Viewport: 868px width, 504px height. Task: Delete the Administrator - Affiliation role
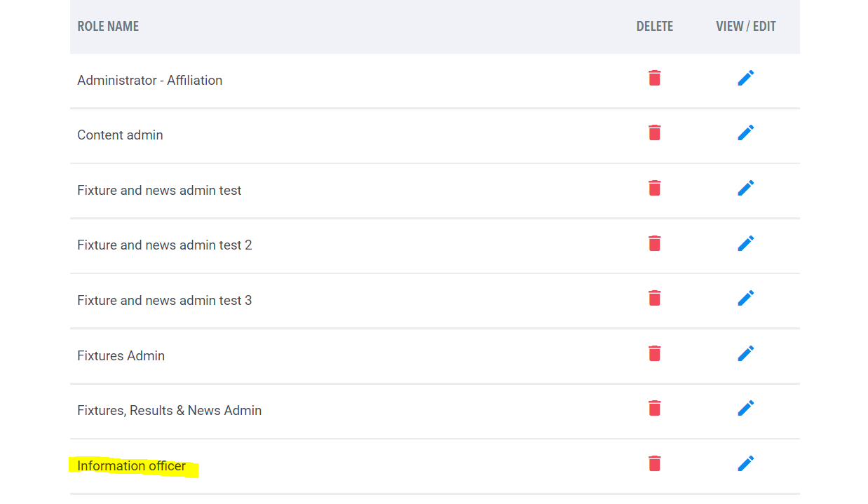coord(655,78)
